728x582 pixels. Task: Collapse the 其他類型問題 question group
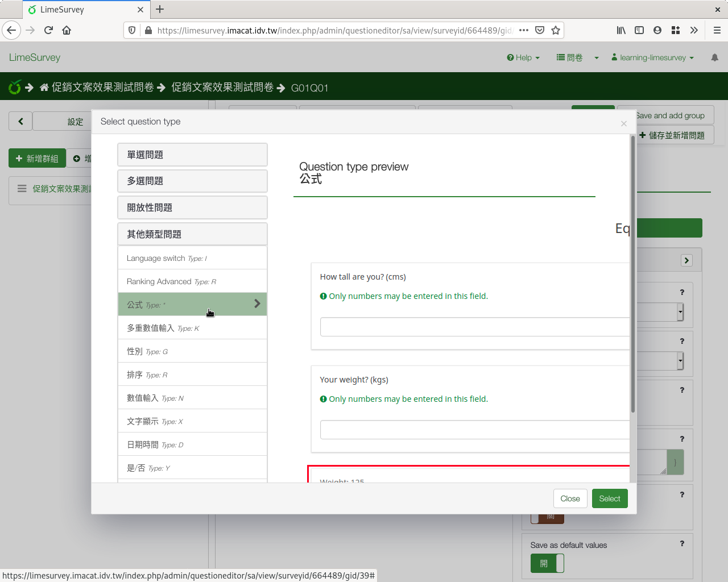(192, 234)
